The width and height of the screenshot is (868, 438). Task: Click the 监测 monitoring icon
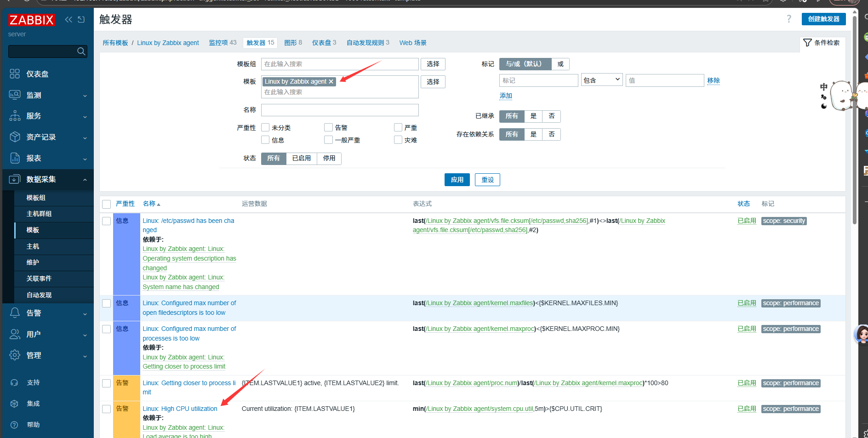[15, 95]
